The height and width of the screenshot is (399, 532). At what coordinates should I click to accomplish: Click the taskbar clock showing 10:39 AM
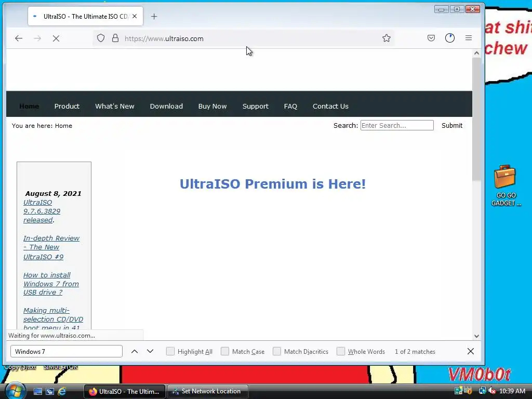click(512, 391)
